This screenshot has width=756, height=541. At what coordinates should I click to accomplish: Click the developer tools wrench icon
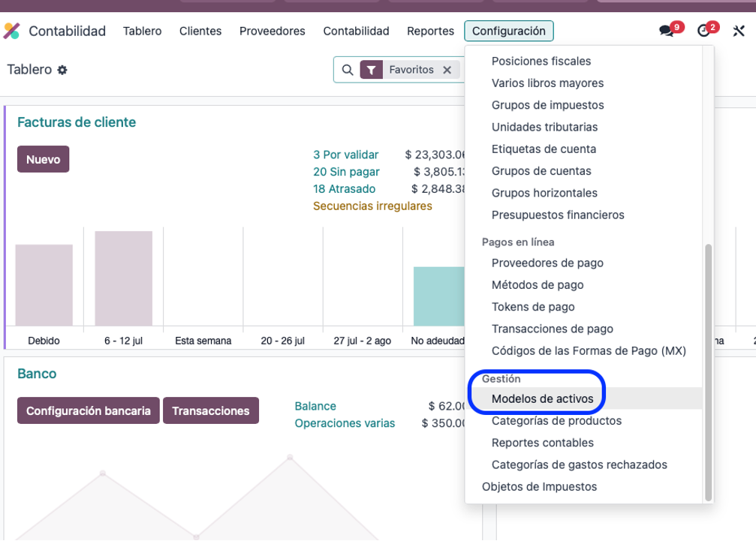739,31
